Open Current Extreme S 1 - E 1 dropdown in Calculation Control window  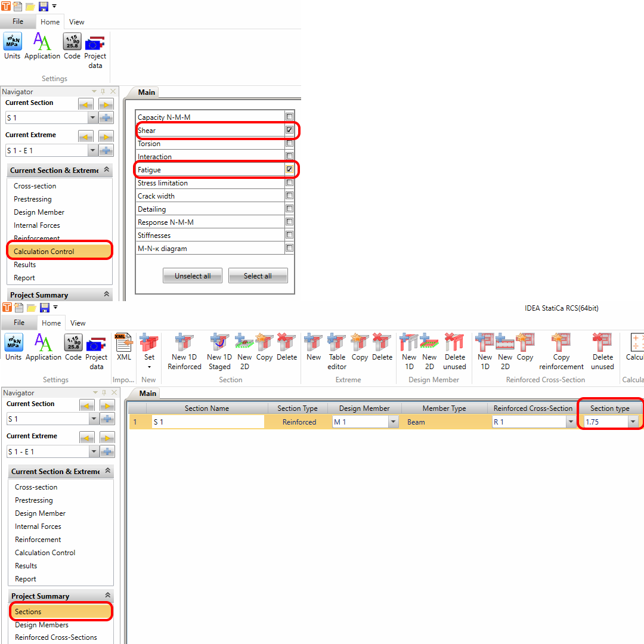pos(92,151)
